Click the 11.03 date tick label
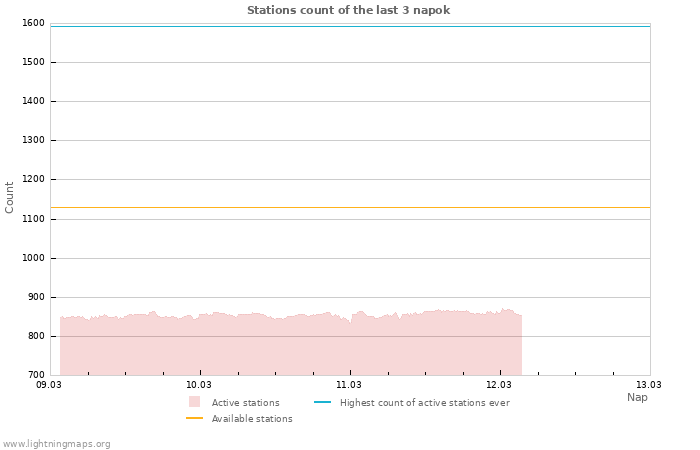The image size is (700, 450). pyautogui.click(x=349, y=384)
